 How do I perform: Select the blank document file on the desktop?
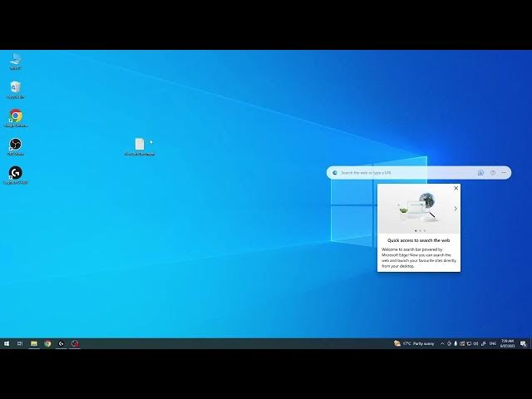click(140, 147)
